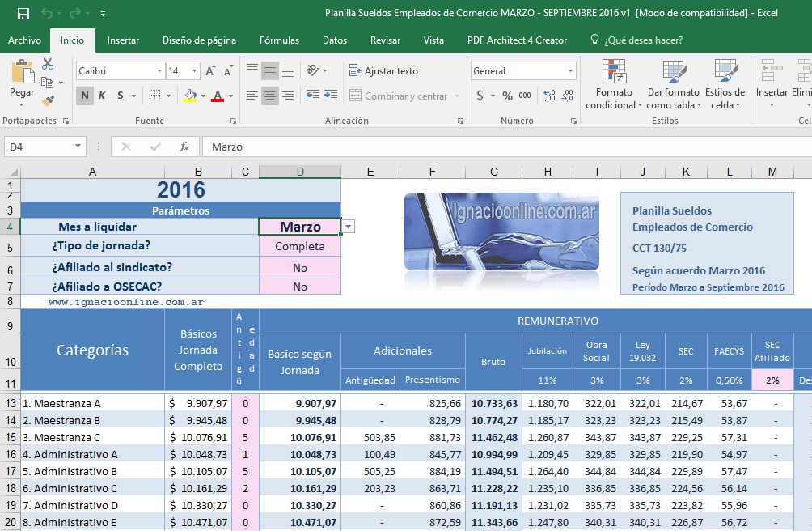Expand Combinar y centrar options arrow

pyautogui.click(x=457, y=96)
